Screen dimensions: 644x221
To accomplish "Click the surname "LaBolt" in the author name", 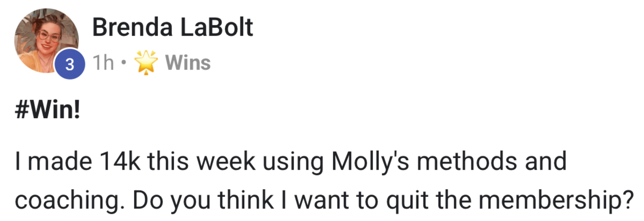I will [216, 28].
